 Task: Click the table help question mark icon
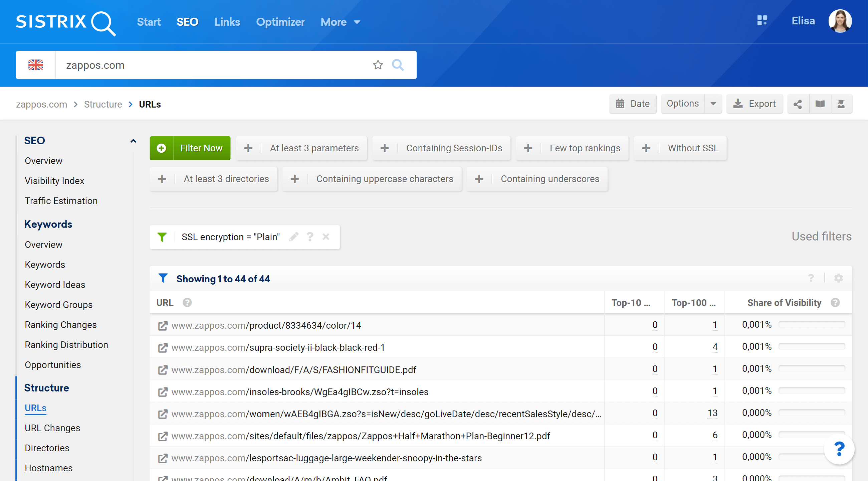click(811, 278)
